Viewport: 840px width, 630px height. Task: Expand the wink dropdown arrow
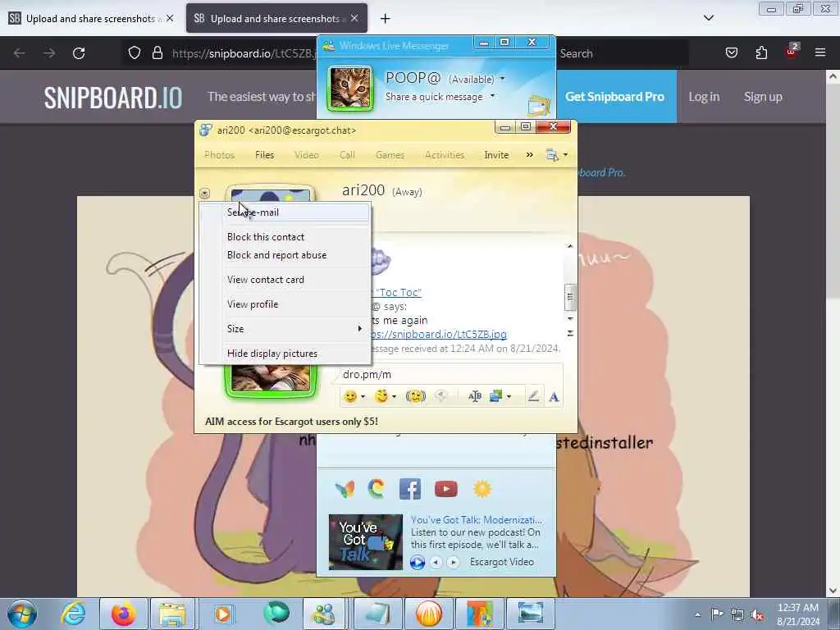point(395,397)
